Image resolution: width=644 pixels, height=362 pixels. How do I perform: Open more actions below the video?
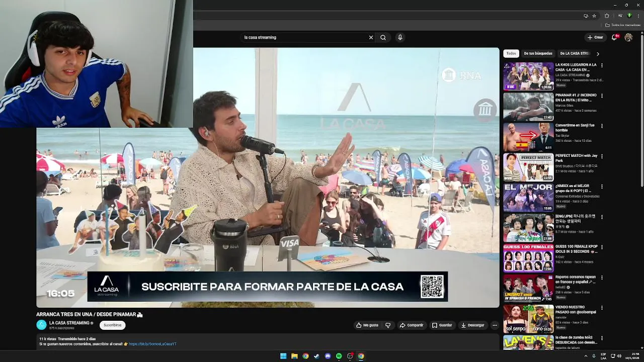click(x=495, y=325)
